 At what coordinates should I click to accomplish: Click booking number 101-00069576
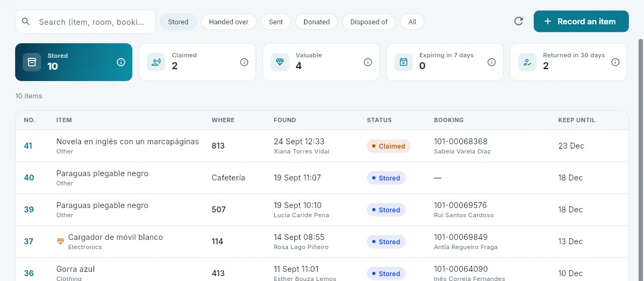pyautogui.click(x=460, y=205)
